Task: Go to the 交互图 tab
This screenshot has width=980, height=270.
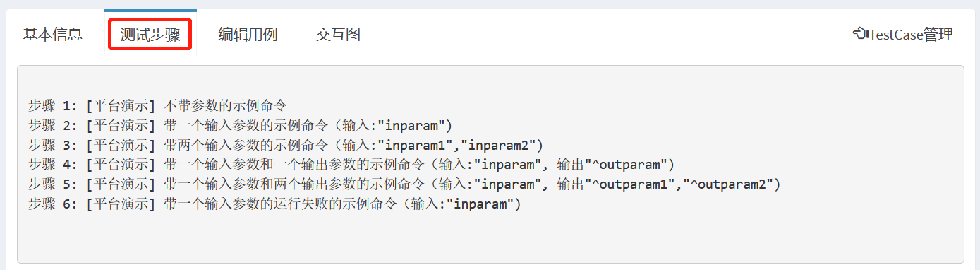Action: click(x=338, y=34)
